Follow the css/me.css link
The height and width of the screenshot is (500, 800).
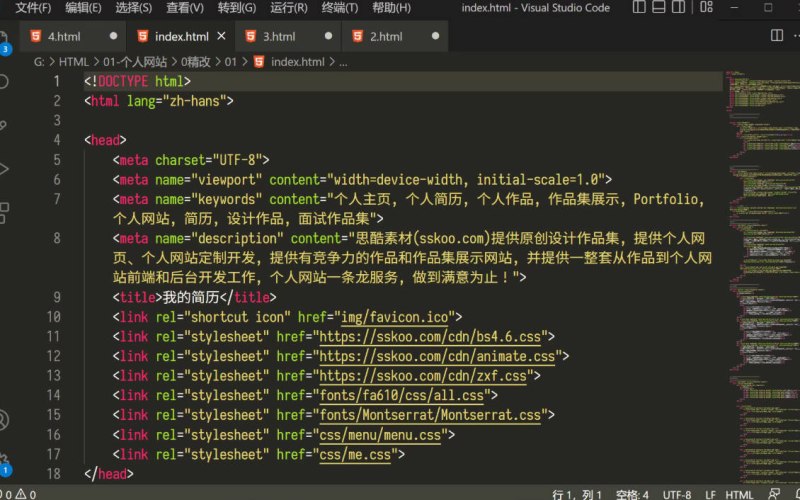[x=355, y=455]
